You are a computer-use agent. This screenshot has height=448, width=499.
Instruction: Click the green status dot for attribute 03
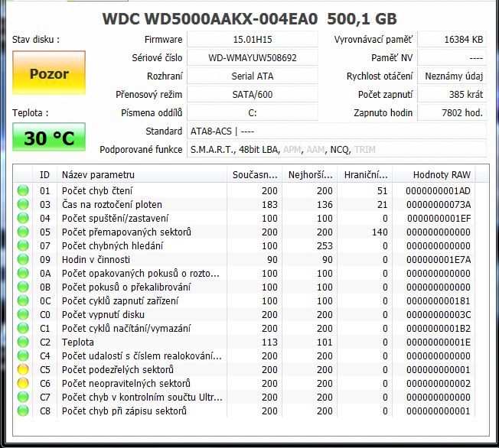tap(23, 204)
